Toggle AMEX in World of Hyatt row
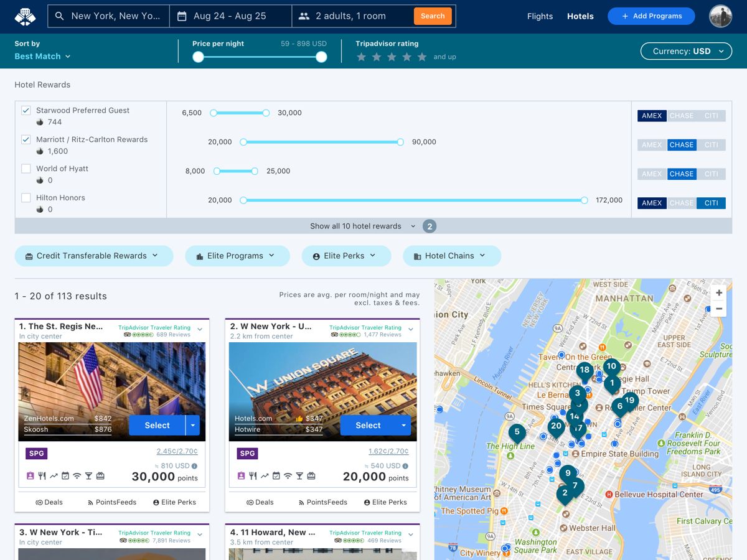Image resolution: width=747 pixels, height=560 pixels. (652, 174)
